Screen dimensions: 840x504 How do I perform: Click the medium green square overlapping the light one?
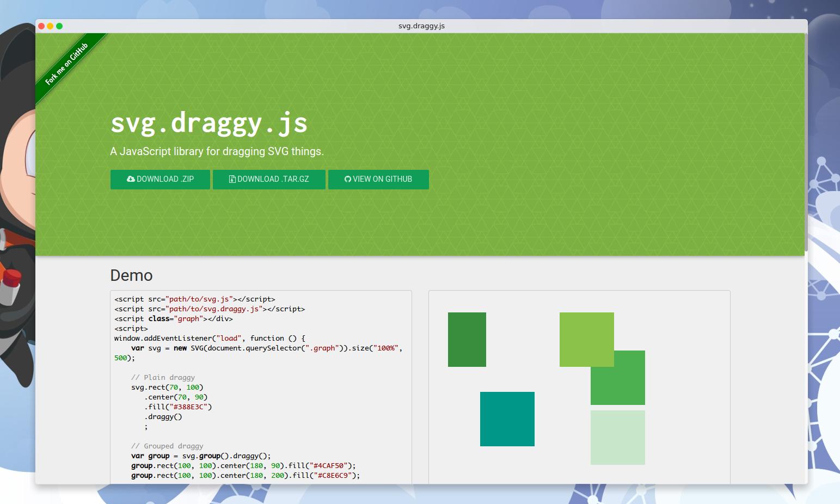click(x=618, y=378)
